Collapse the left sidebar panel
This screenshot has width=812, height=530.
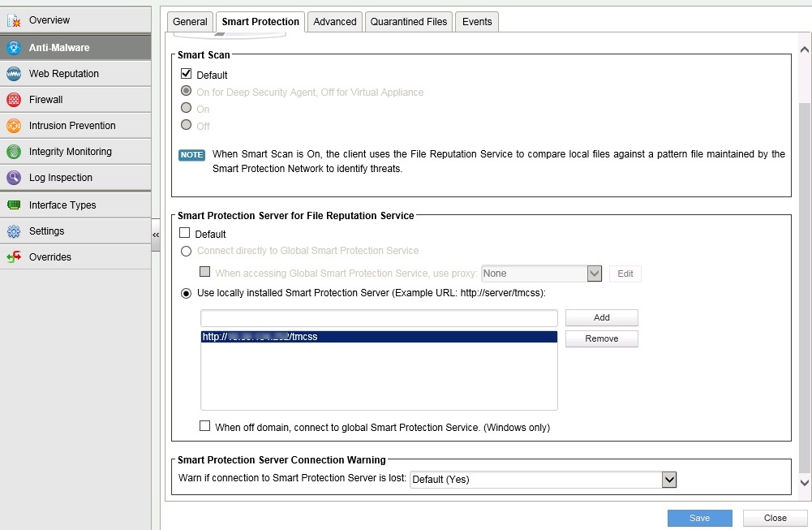click(156, 235)
